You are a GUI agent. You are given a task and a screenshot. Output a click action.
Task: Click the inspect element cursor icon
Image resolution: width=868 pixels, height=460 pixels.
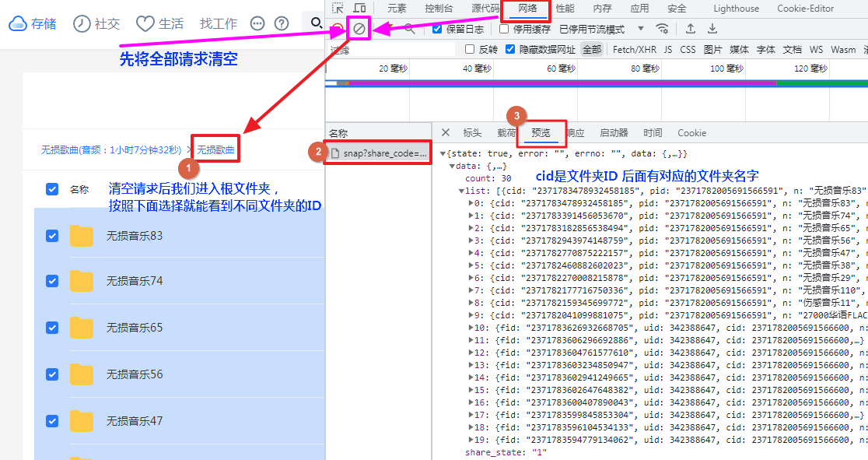tap(338, 7)
